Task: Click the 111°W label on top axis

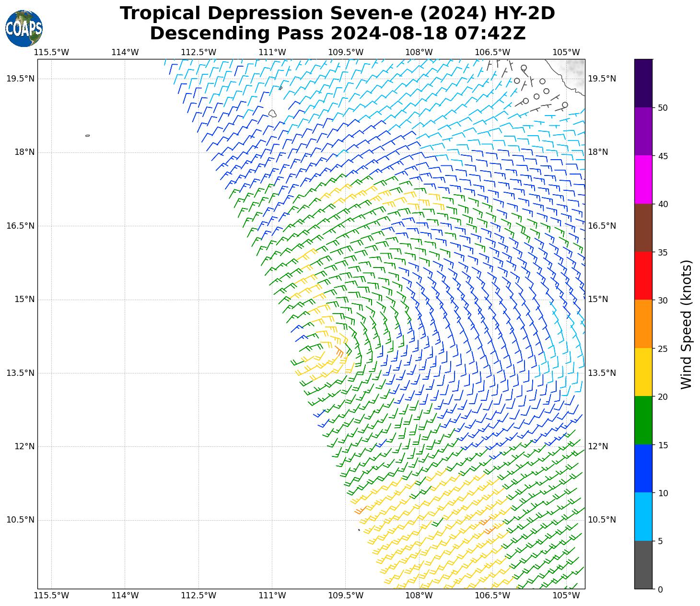Action: click(x=272, y=52)
